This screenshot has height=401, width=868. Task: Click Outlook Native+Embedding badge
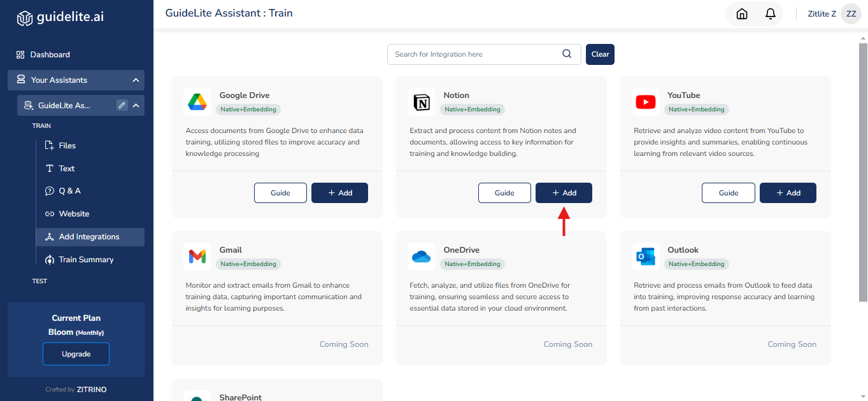click(x=697, y=264)
